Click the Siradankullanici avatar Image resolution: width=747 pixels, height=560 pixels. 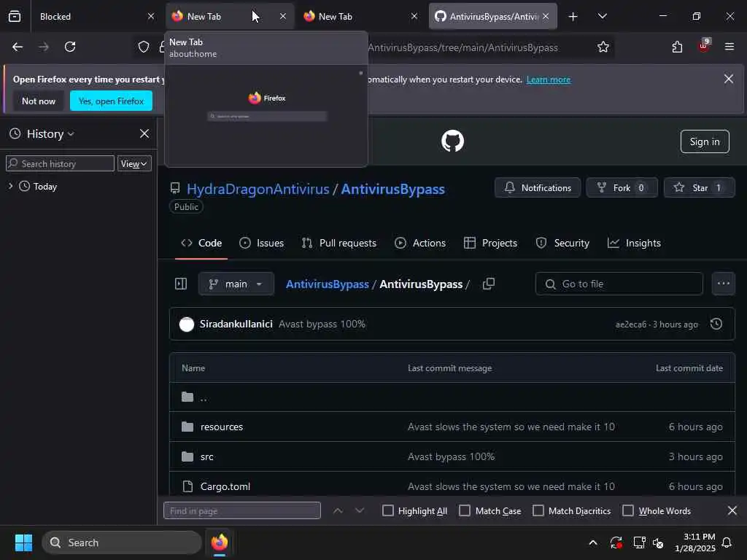[187, 324]
